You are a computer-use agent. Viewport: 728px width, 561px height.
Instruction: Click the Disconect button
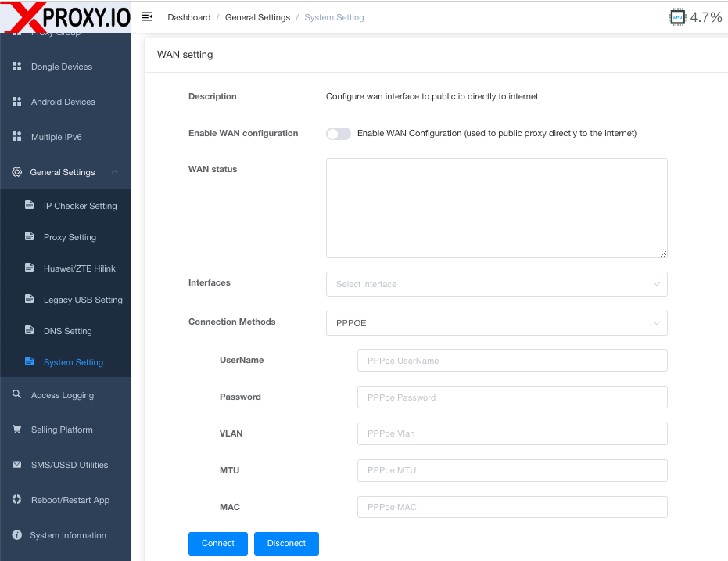click(x=286, y=543)
